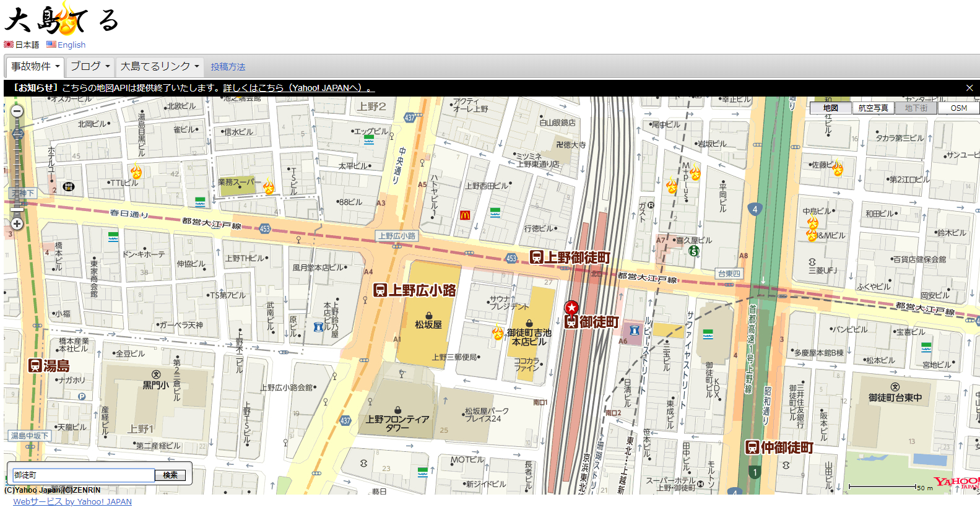This screenshot has height=515, width=980.
Task: Zoom out with the minus button
Action: tap(17, 111)
